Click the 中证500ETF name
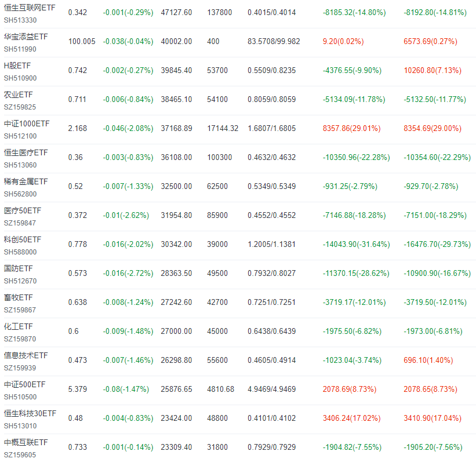Viewport: 476px width, 462px height. coord(24,384)
